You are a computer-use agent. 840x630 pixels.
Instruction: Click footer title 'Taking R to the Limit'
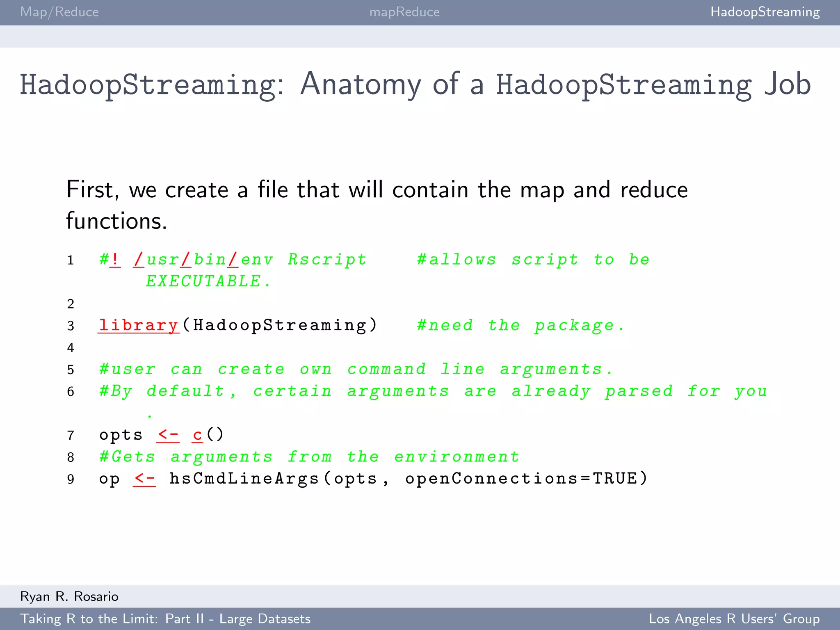89,619
